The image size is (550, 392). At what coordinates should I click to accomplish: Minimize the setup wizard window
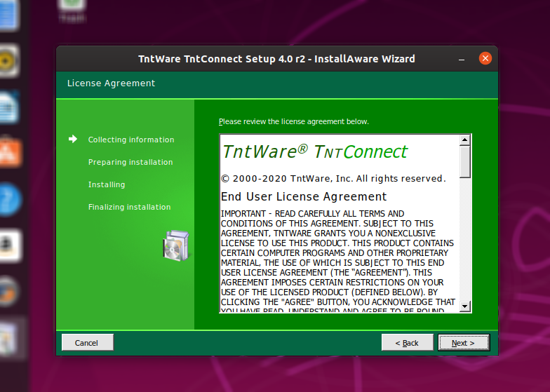(462, 59)
